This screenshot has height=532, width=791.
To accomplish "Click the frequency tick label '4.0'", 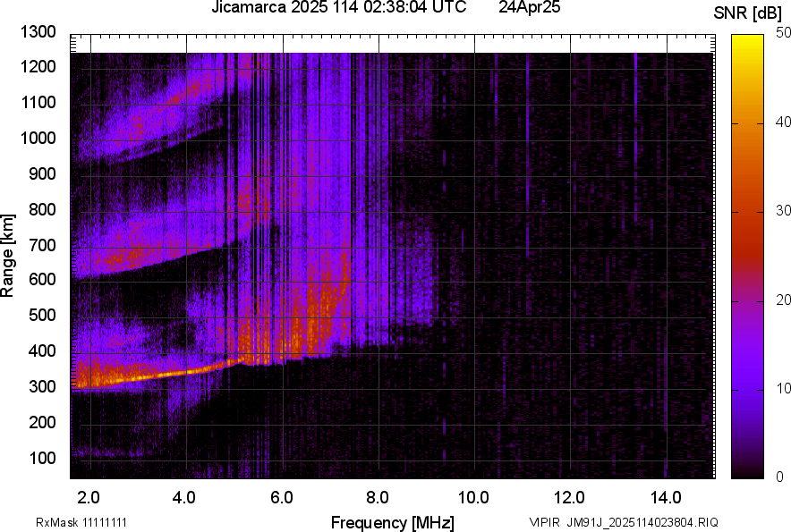I will pyautogui.click(x=184, y=498).
